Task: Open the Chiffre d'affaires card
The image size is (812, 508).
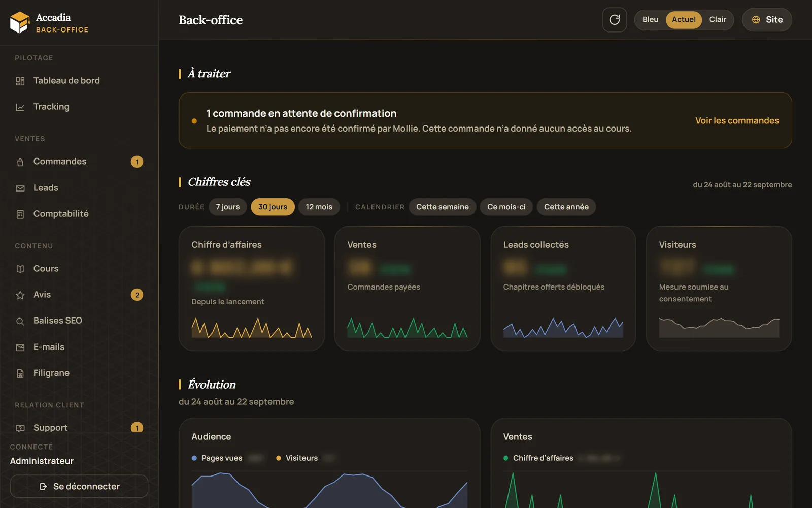Action: (252, 289)
